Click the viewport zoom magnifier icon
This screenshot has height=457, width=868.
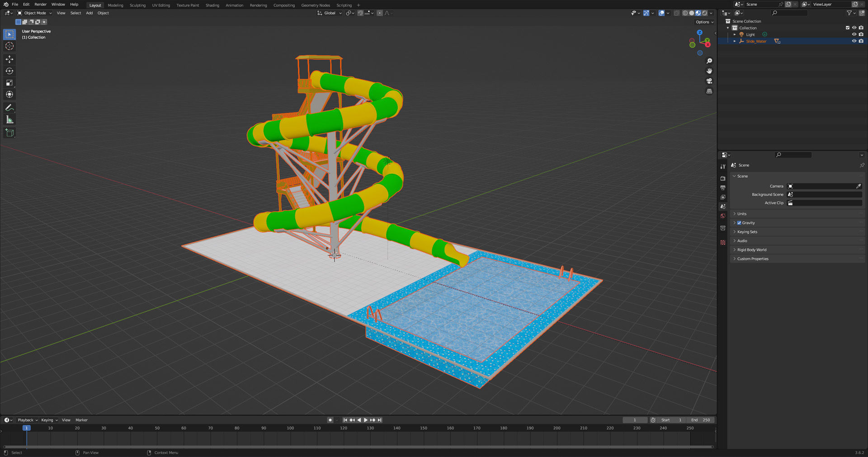pos(709,61)
